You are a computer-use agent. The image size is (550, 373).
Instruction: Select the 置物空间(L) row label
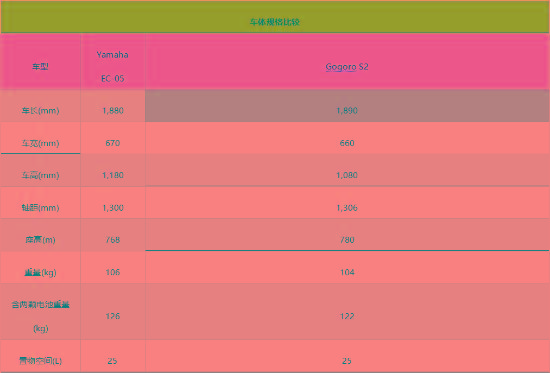pos(40,361)
